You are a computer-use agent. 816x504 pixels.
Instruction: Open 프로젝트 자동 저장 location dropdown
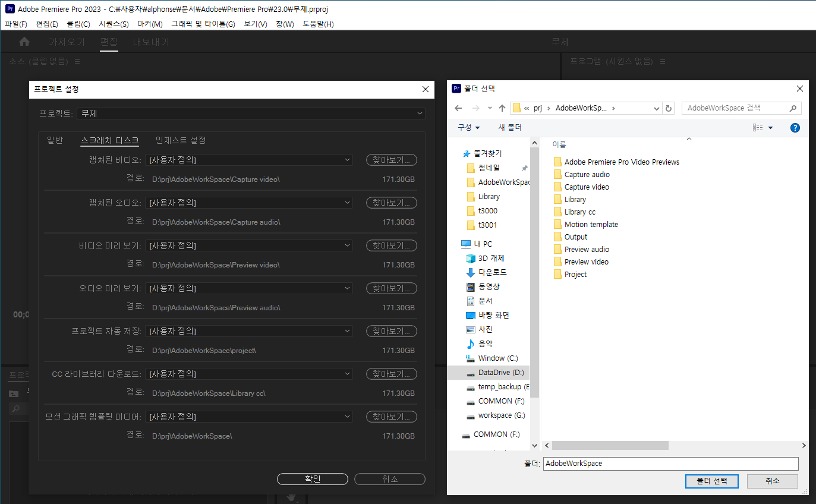pos(249,331)
